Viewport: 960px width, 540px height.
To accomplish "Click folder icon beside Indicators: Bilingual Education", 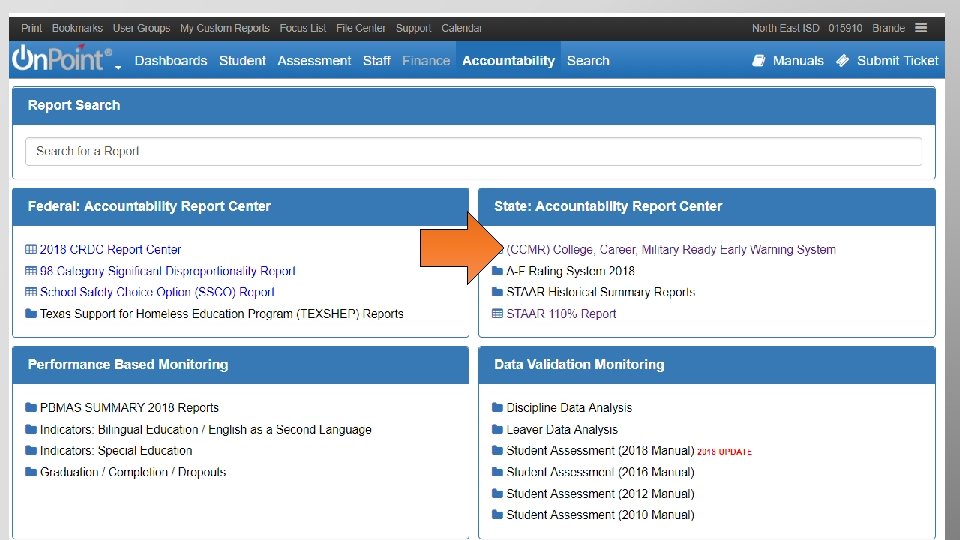I will click(x=31, y=429).
